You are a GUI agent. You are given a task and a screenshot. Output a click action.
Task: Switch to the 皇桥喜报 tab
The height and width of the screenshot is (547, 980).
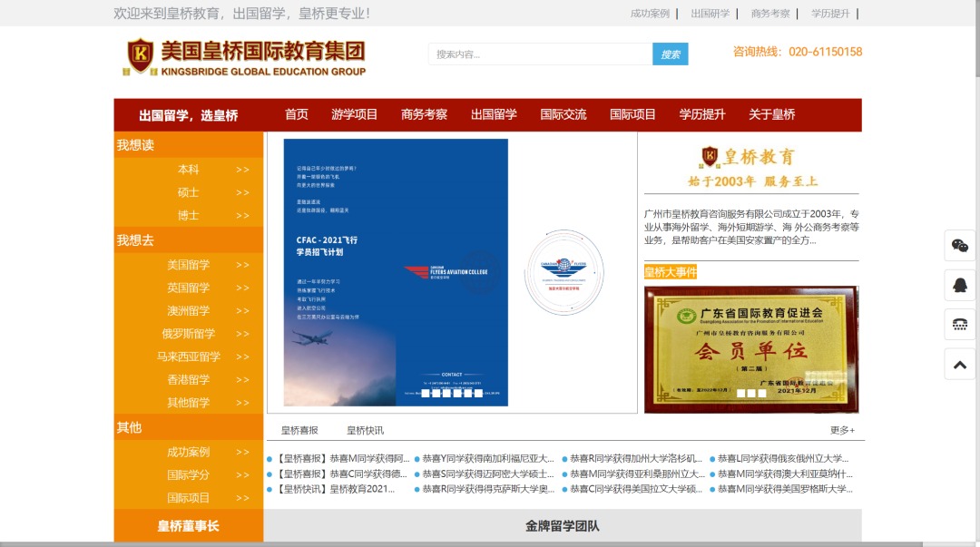tap(299, 430)
